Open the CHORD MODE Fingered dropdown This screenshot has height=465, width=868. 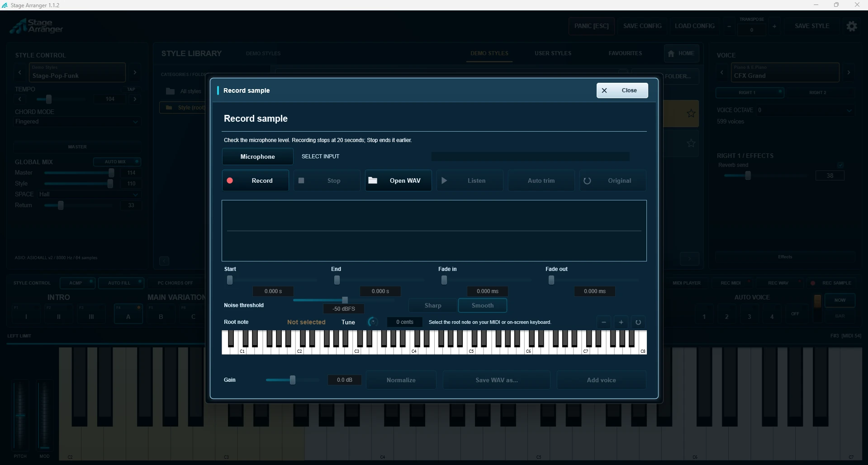(x=77, y=122)
